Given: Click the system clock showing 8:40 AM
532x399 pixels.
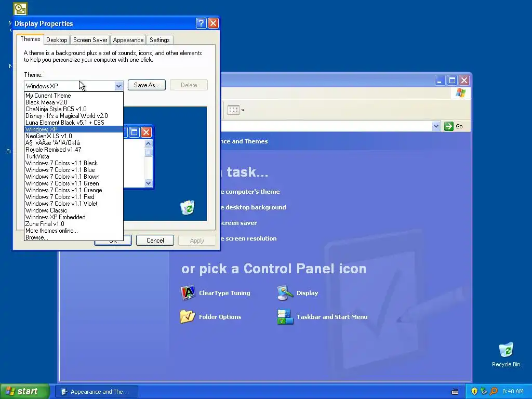Looking at the screenshot, I should click(x=513, y=391).
